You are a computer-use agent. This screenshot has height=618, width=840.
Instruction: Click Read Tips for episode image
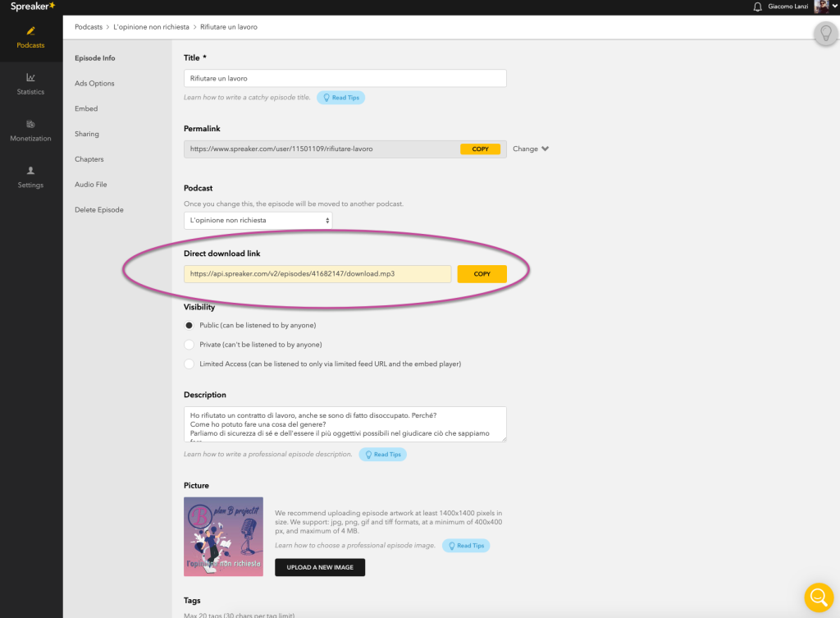[466, 546]
